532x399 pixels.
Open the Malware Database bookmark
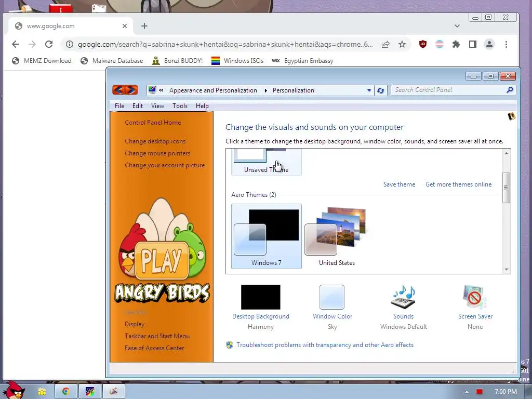click(x=112, y=61)
